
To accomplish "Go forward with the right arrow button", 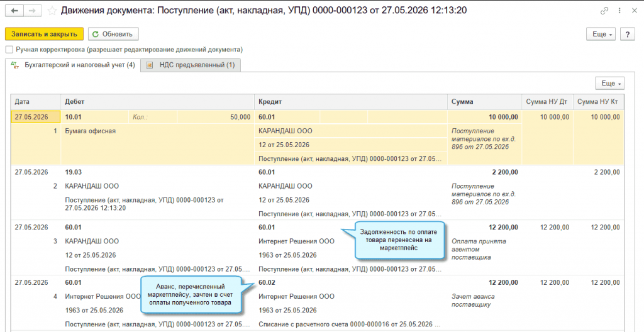I will click(x=33, y=11).
